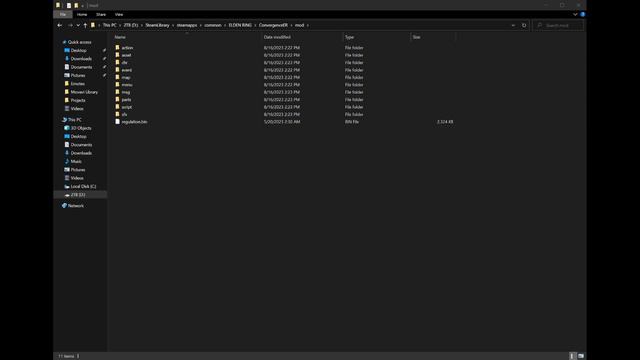The width and height of the screenshot is (640, 360).
Task: Expand the chevron after mod breadcrumb
Action: [x=307, y=25]
